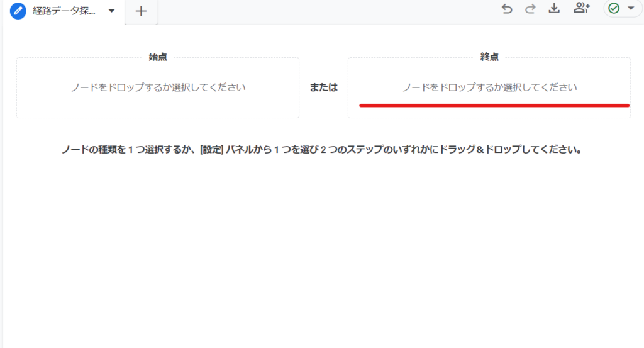This screenshot has height=348, width=644.
Task: Open the 経路データ探... tab dropdown arrow
Action: point(112,11)
